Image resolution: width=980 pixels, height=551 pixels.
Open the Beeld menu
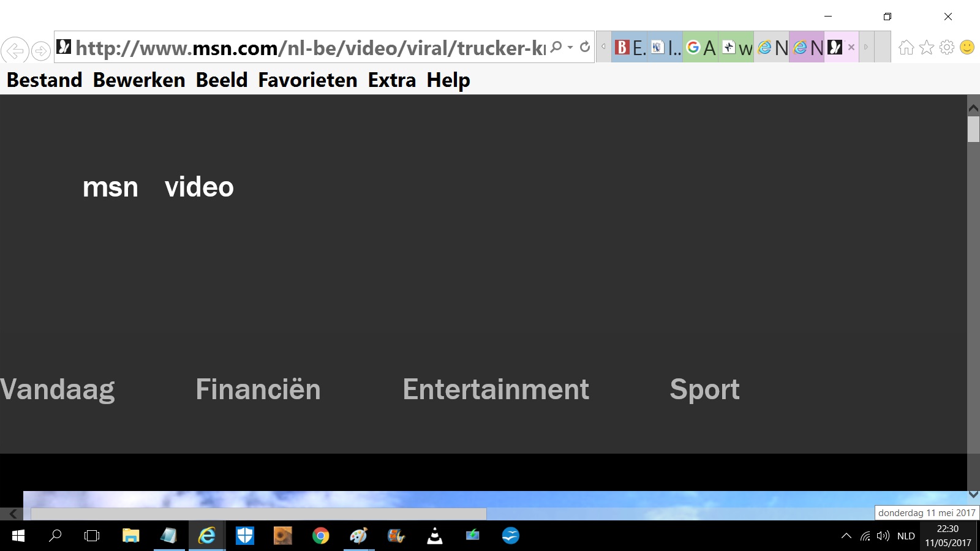click(222, 80)
